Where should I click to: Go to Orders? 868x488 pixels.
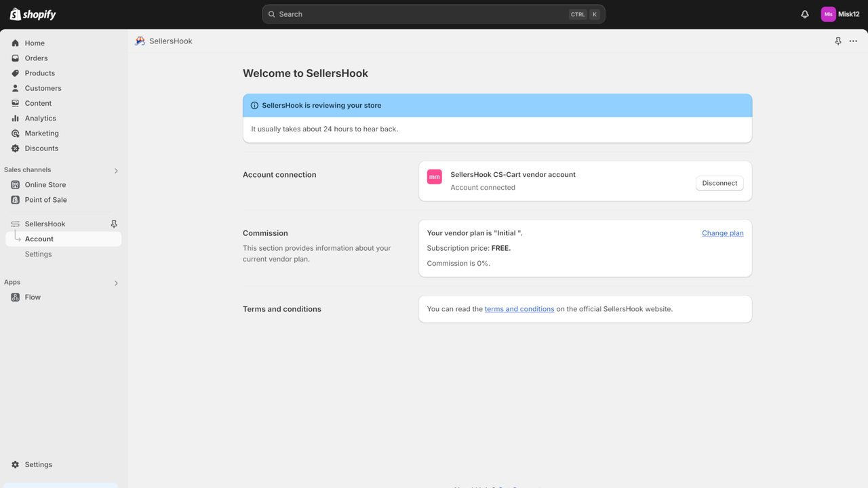64,58
